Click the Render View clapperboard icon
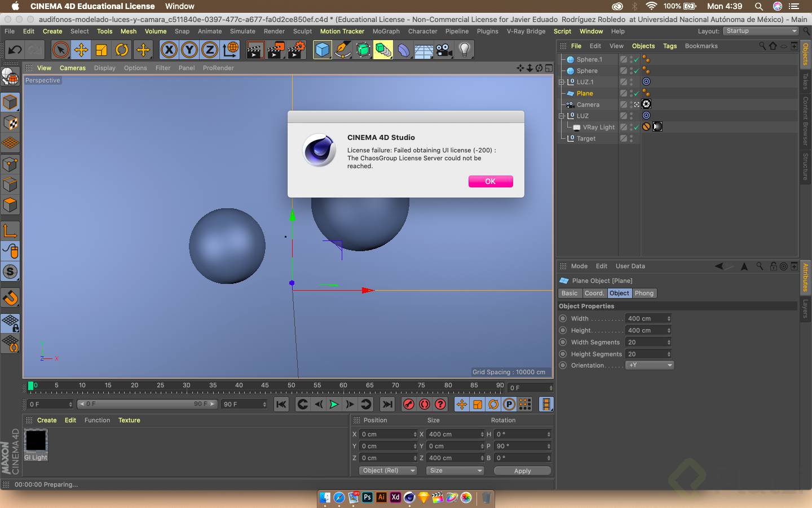The image size is (812, 508). pyautogui.click(x=255, y=50)
